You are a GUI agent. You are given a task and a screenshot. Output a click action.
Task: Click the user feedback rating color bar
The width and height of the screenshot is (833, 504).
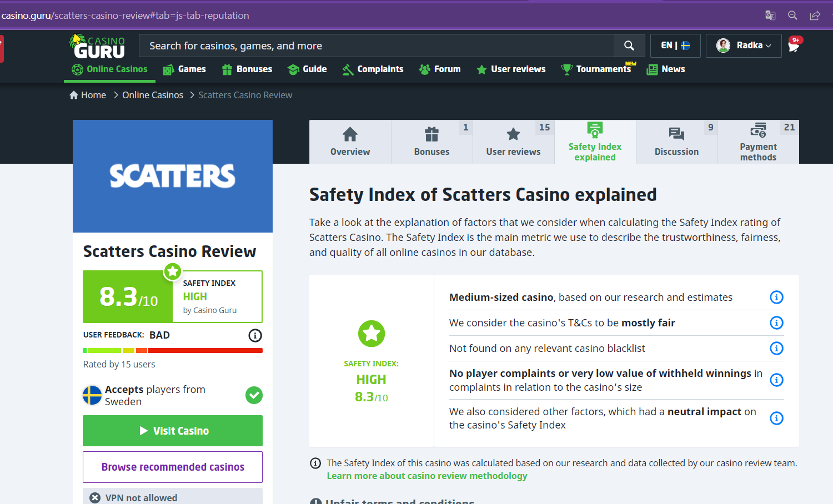click(173, 350)
